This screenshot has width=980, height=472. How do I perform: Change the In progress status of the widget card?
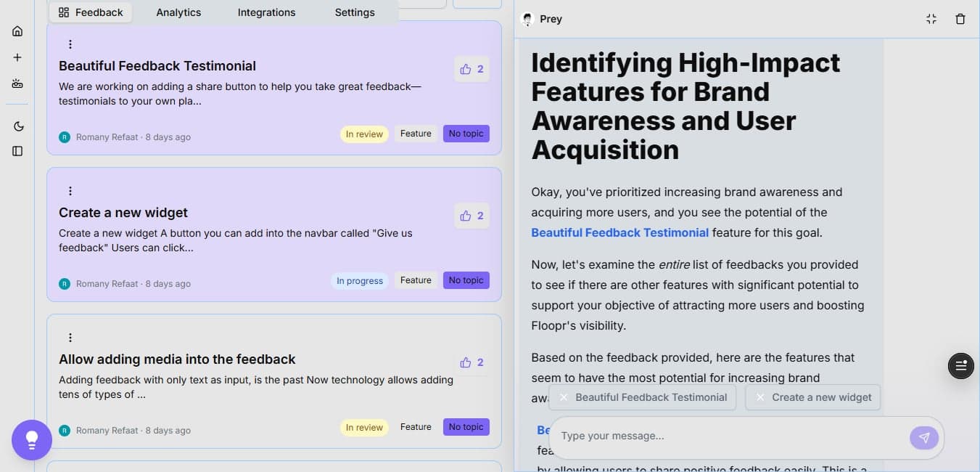pyautogui.click(x=360, y=280)
